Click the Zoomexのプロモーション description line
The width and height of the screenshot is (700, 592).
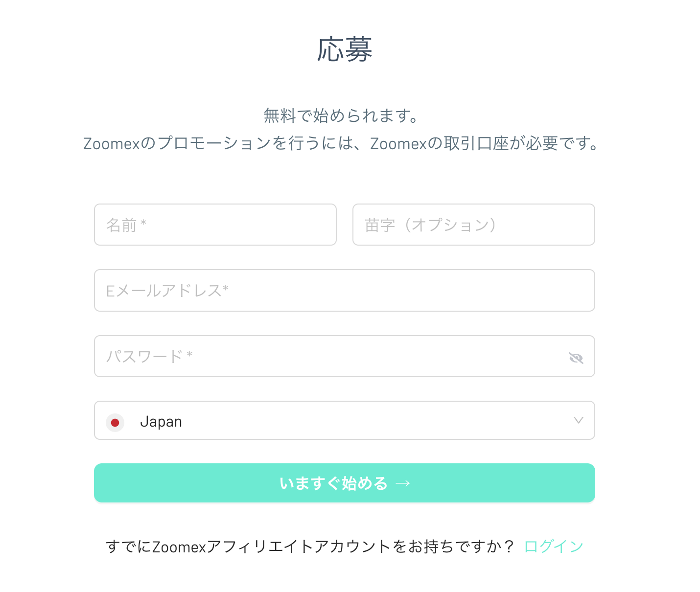342,143
